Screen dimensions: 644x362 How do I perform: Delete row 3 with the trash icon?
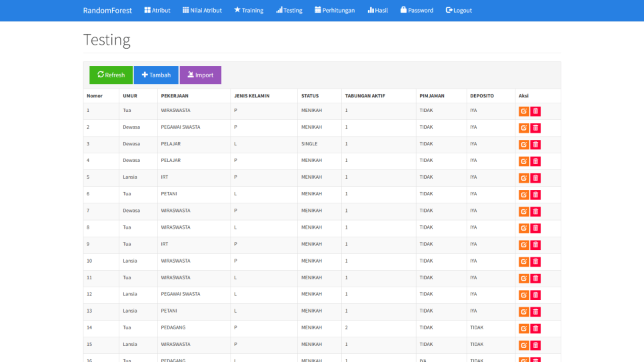pos(535,145)
